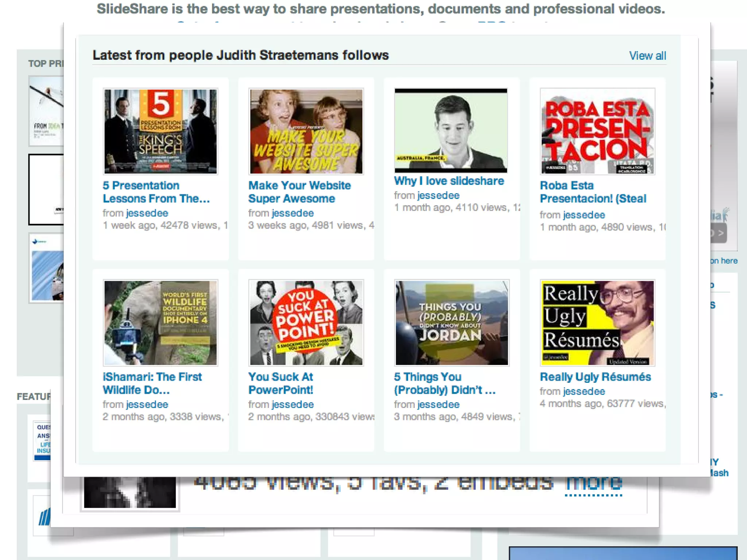Open King's Speech presentation thumbnail
This screenshot has width=747, height=560.
pos(160,131)
